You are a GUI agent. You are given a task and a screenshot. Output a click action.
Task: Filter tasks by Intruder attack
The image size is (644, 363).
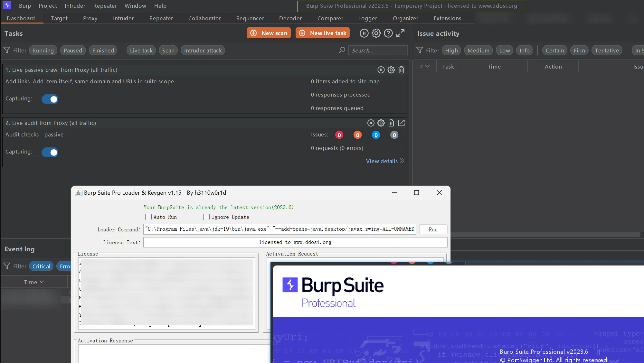coord(203,50)
